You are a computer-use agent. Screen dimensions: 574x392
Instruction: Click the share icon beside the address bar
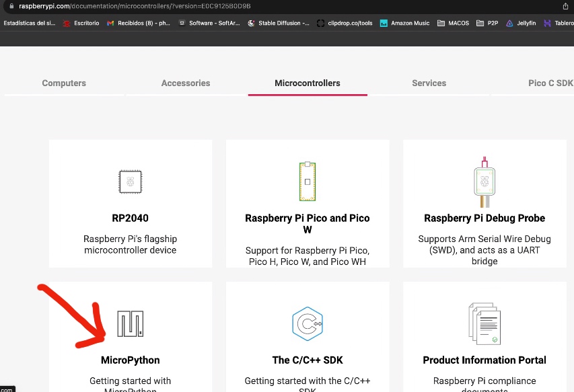565,6
